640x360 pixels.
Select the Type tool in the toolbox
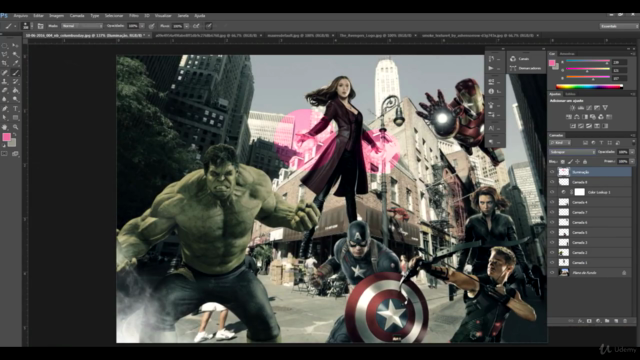16,109
